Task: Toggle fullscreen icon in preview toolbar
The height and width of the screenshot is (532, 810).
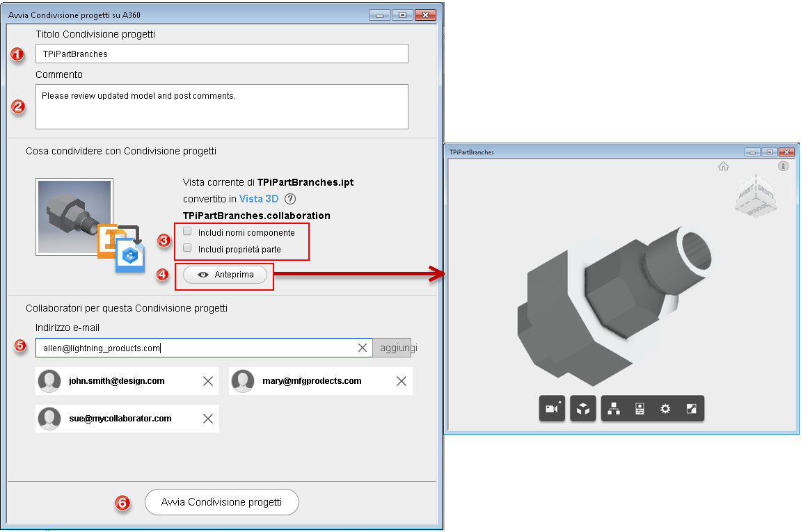Action: (x=691, y=409)
